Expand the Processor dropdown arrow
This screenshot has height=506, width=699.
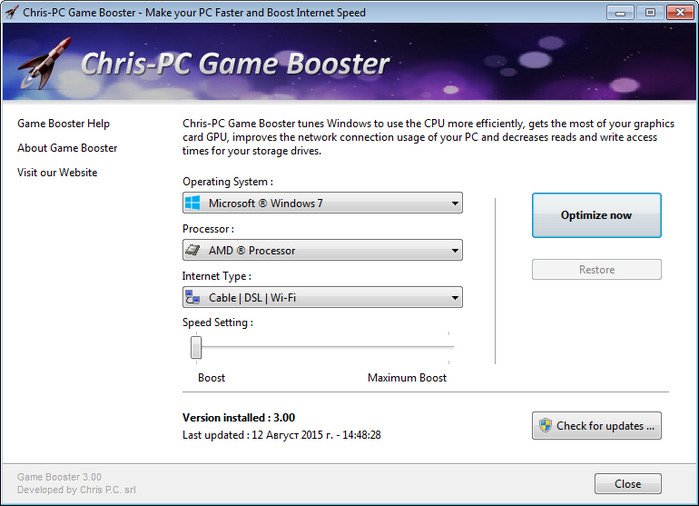click(454, 250)
